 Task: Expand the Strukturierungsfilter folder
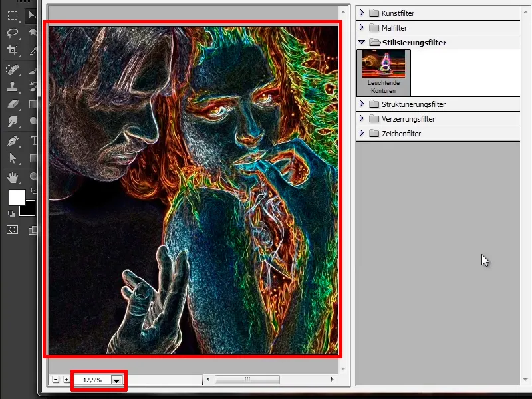click(x=362, y=104)
